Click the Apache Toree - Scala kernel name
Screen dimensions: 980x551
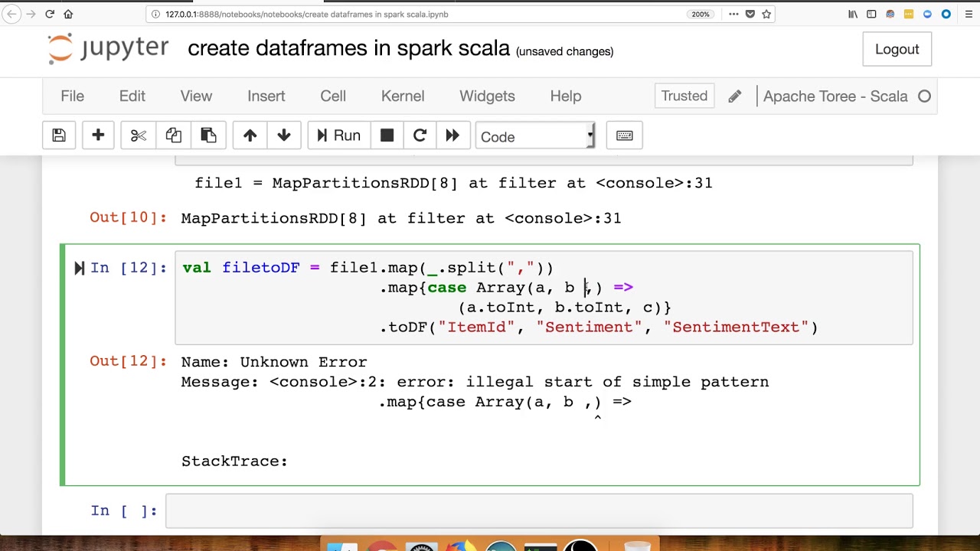point(835,96)
